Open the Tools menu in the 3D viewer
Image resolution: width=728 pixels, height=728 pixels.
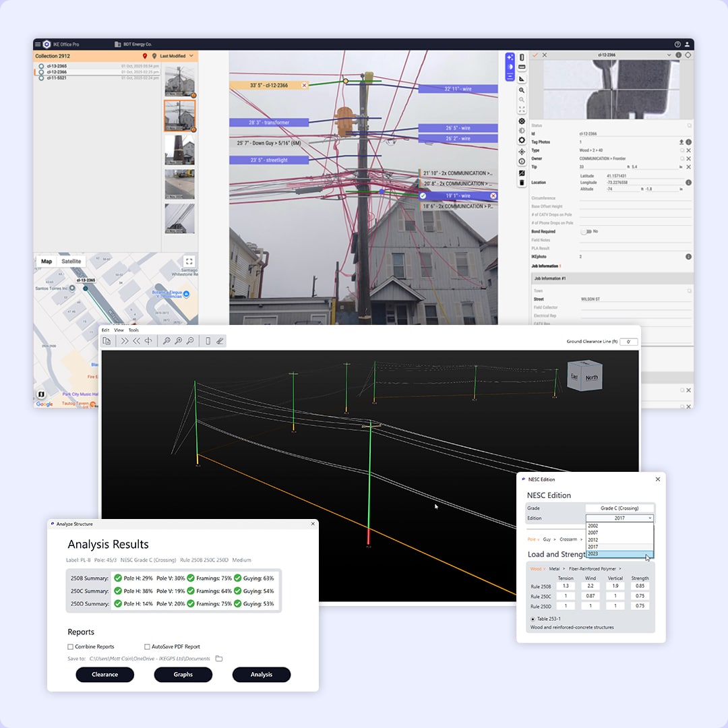coord(133,330)
